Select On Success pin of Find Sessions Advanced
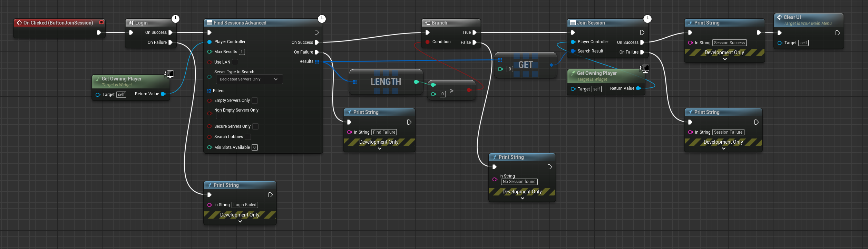Image resolution: width=868 pixels, height=249 pixels. [x=317, y=42]
